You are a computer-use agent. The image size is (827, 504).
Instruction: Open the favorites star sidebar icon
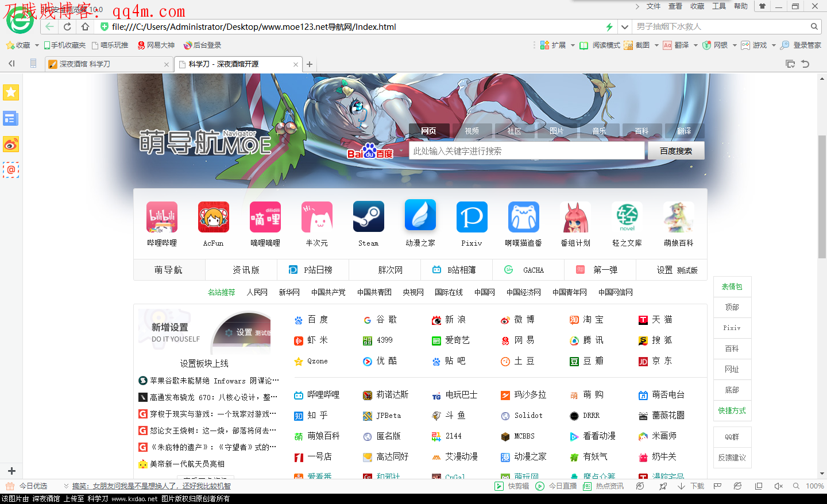[11, 92]
